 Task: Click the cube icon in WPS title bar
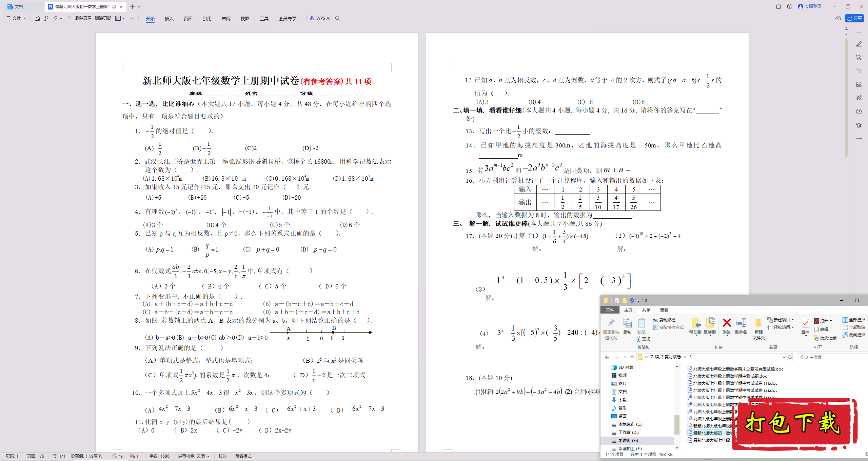tap(790, 6)
